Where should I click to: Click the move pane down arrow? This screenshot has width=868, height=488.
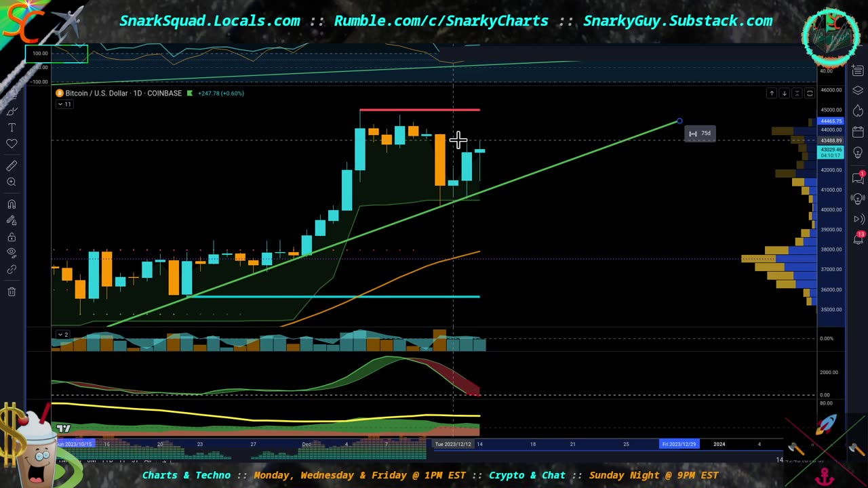pos(784,94)
